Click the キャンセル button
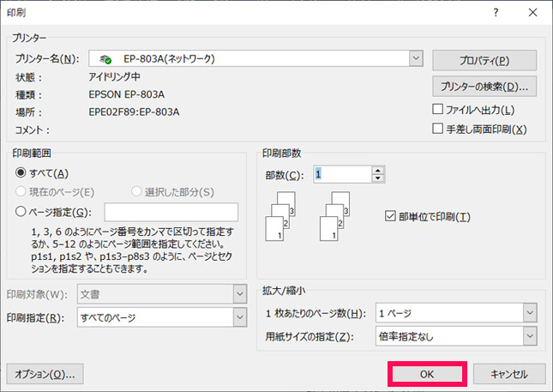The height and width of the screenshot is (392, 553). point(501,373)
